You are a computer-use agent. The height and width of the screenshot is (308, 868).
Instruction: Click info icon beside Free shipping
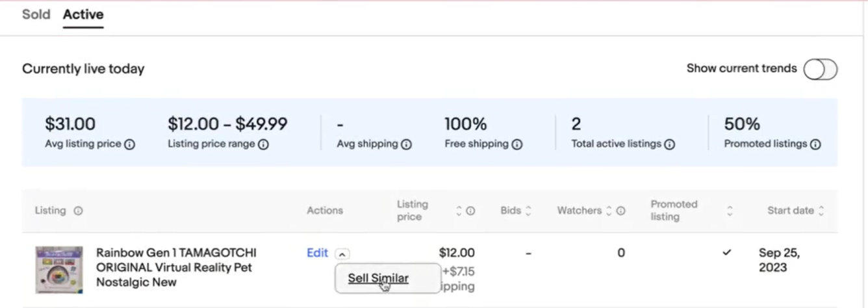tap(517, 144)
